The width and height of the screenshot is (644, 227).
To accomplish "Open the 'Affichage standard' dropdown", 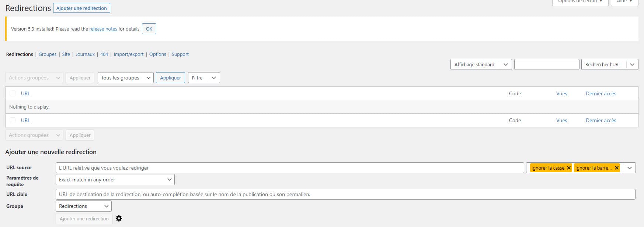I will (481, 64).
